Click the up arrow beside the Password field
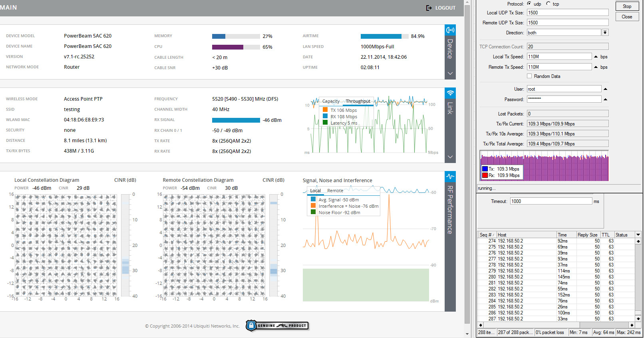The width and height of the screenshot is (644, 338). click(605, 99)
